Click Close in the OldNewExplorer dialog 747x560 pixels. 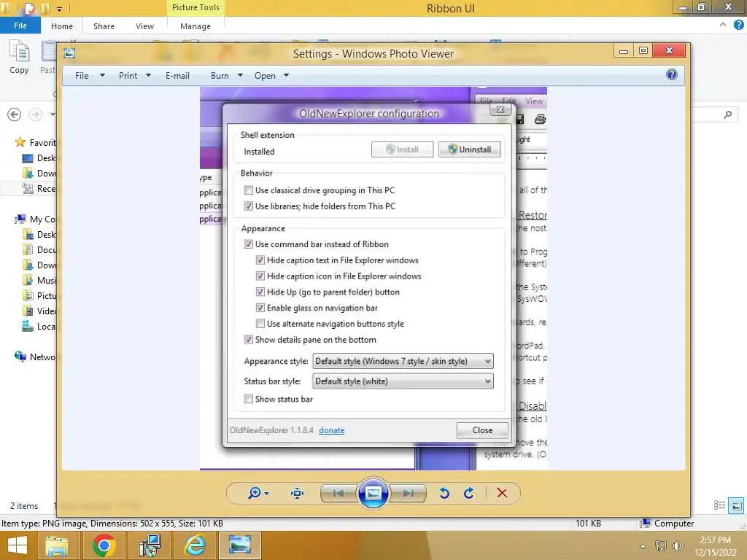click(482, 430)
